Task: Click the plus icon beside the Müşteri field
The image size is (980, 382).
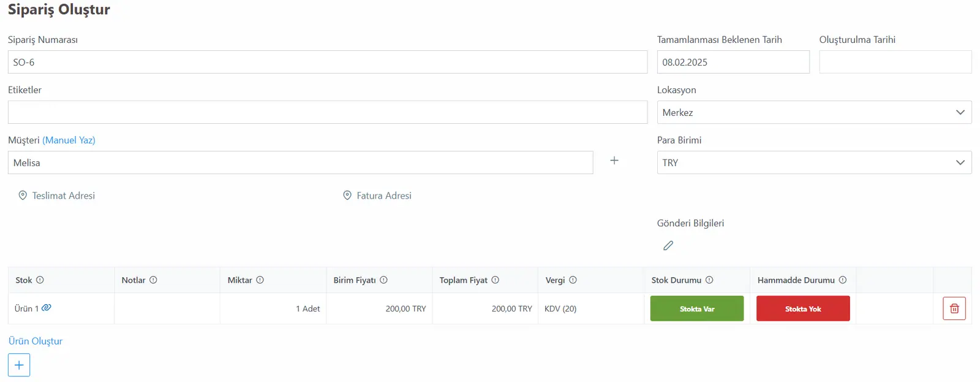Action: tap(614, 161)
